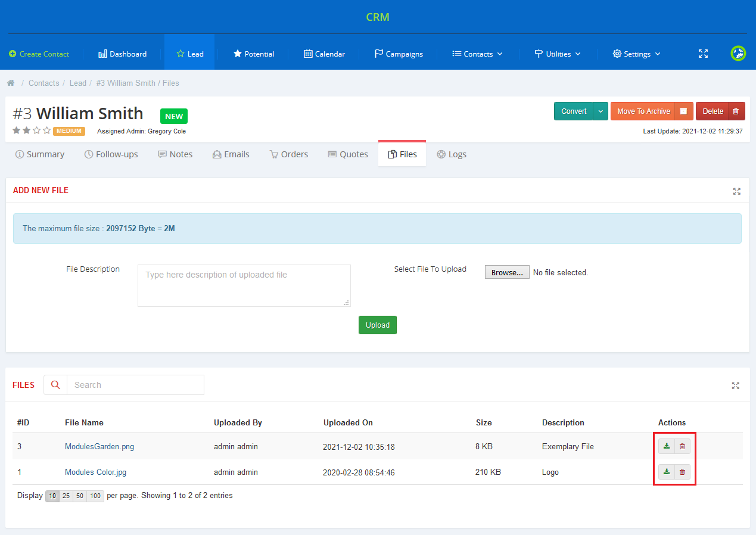Click the NEW status badge

click(174, 116)
